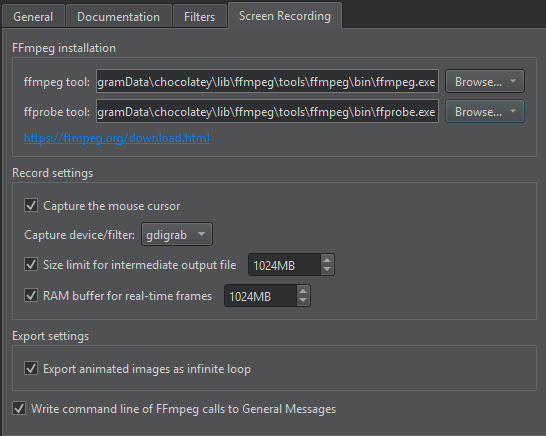Click the 'ffprobe tool:' label
Image resolution: width=546 pixels, height=436 pixels.
tap(57, 112)
